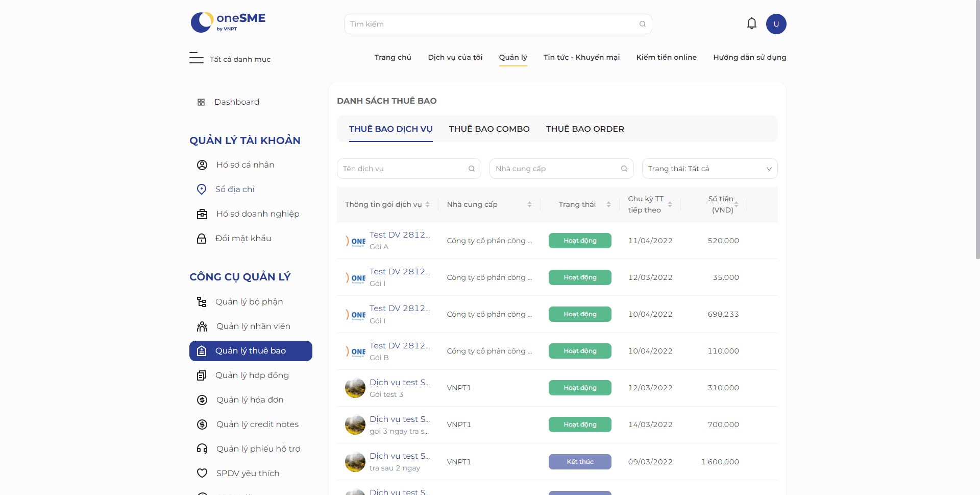Image resolution: width=980 pixels, height=495 pixels.
Task: Sort by Nhà cung cấp column arrows
Action: [x=529, y=204]
